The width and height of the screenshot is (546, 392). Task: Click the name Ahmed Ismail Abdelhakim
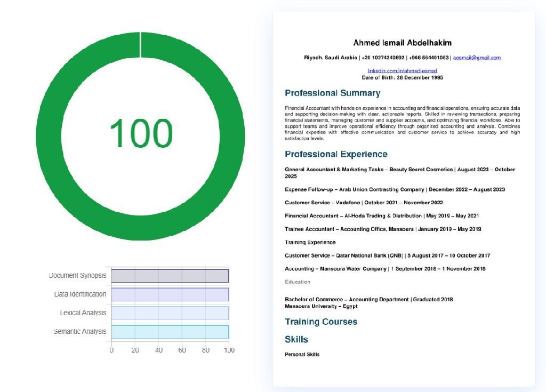402,43
